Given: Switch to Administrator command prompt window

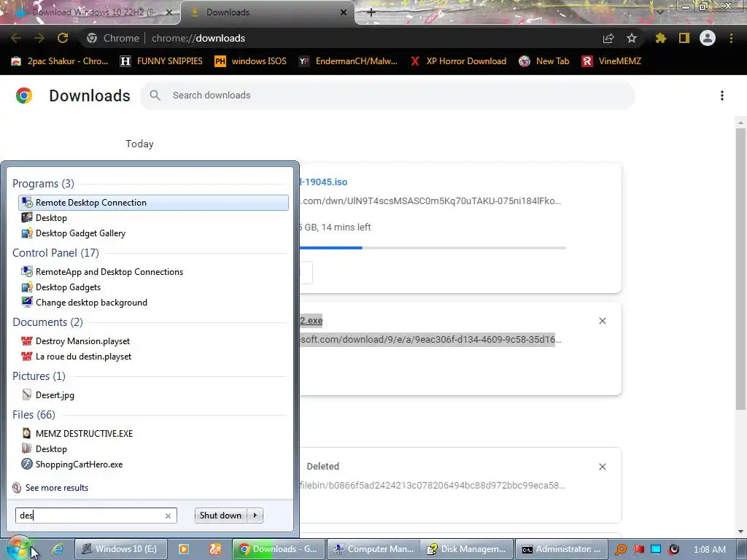Looking at the screenshot, I should coord(561,549).
